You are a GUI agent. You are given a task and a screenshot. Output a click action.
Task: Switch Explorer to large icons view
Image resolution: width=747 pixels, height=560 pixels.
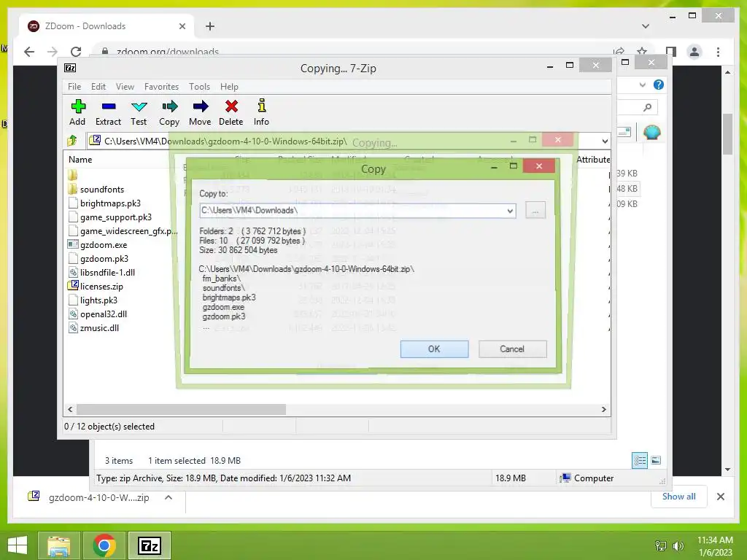(x=656, y=460)
